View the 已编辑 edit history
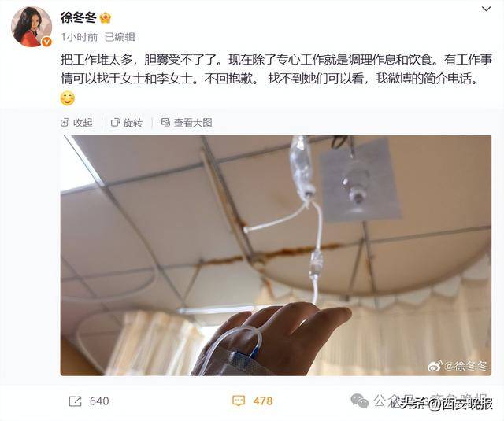 click(x=120, y=37)
